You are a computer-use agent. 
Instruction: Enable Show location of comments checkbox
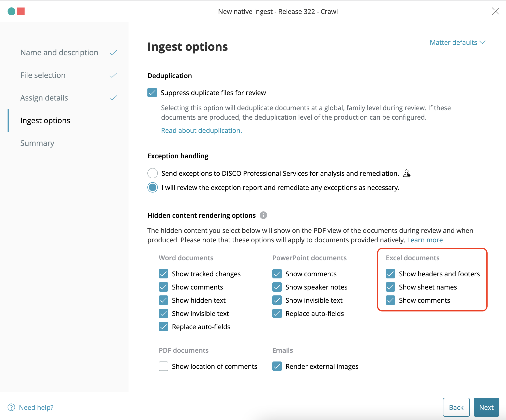point(163,366)
